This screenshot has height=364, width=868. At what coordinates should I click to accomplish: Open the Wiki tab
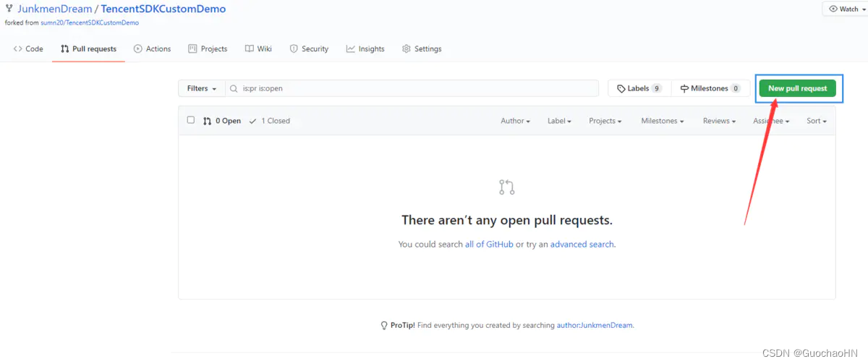(x=258, y=49)
